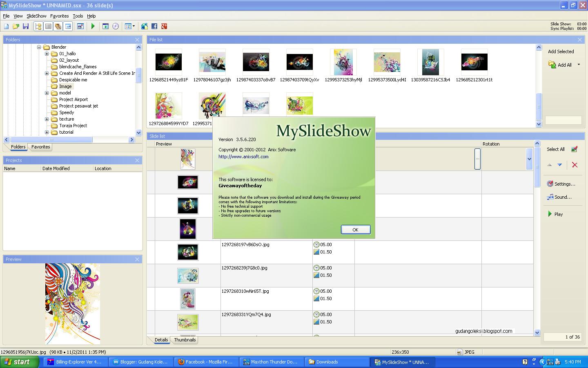Click the create screensaver toolbar icon

[106, 26]
